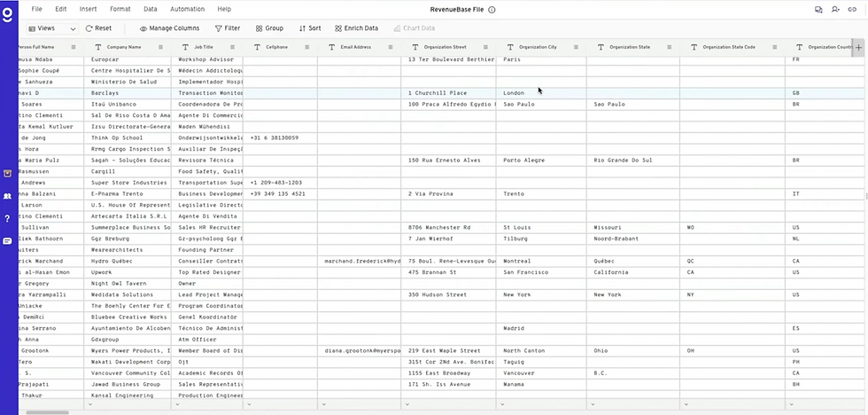Expand footer chevron under Job Title column

coord(178,404)
